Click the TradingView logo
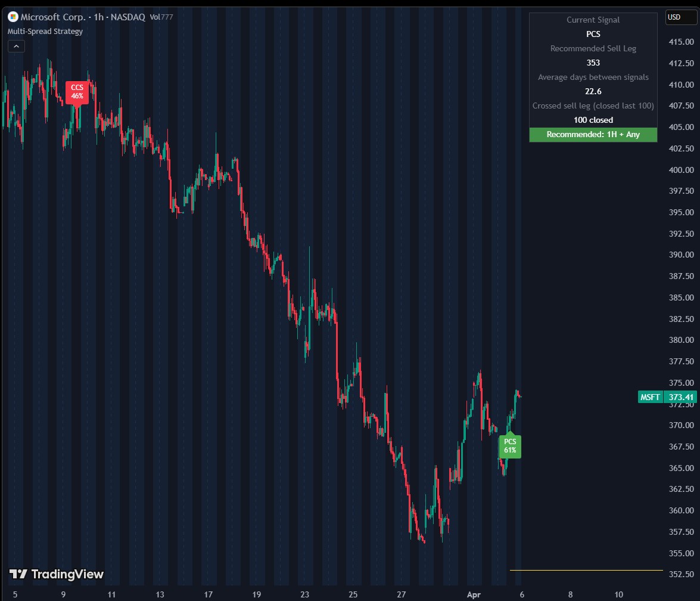The width and height of the screenshot is (700, 601). [56, 574]
